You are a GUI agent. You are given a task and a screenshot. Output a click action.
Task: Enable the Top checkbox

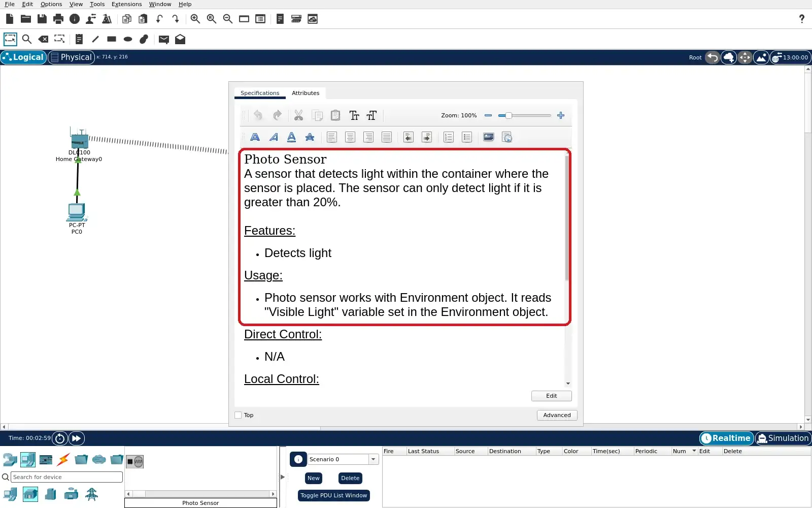click(x=238, y=415)
